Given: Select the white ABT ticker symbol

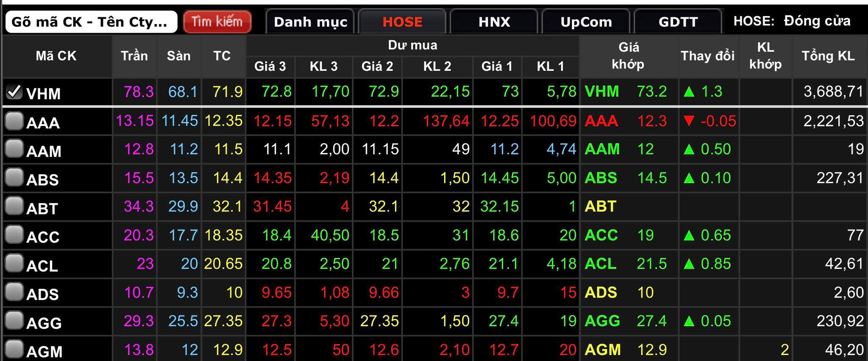Looking at the screenshot, I should pyautogui.click(x=42, y=208).
